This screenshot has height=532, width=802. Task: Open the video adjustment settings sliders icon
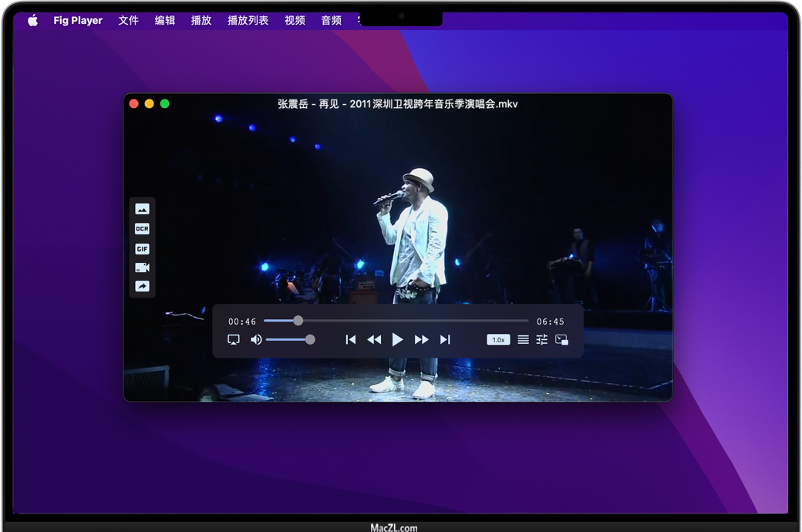click(542, 340)
